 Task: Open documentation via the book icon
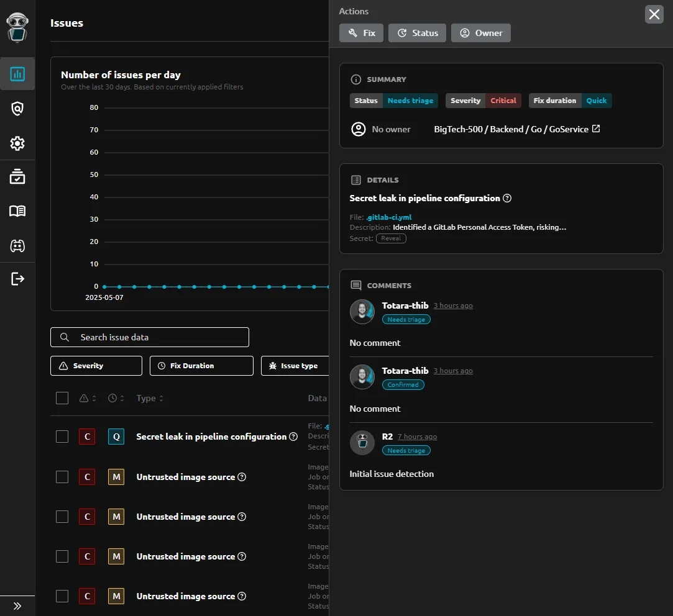[17, 211]
